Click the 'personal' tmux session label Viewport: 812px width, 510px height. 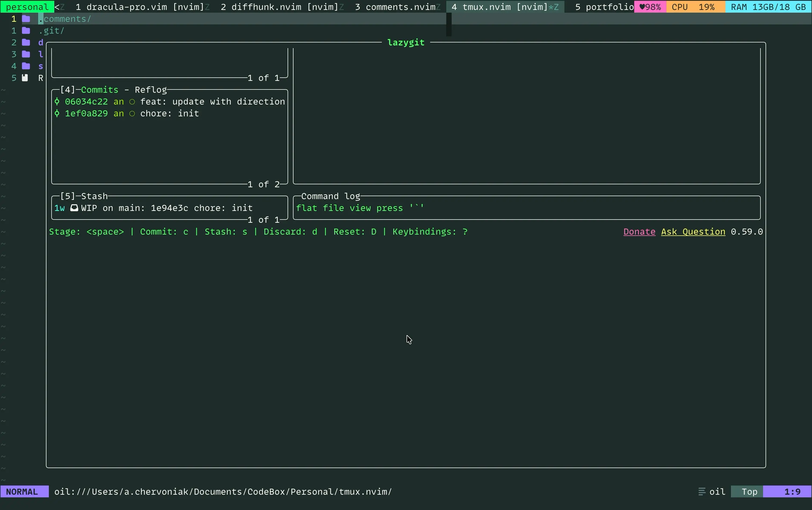tap(27, 7)
